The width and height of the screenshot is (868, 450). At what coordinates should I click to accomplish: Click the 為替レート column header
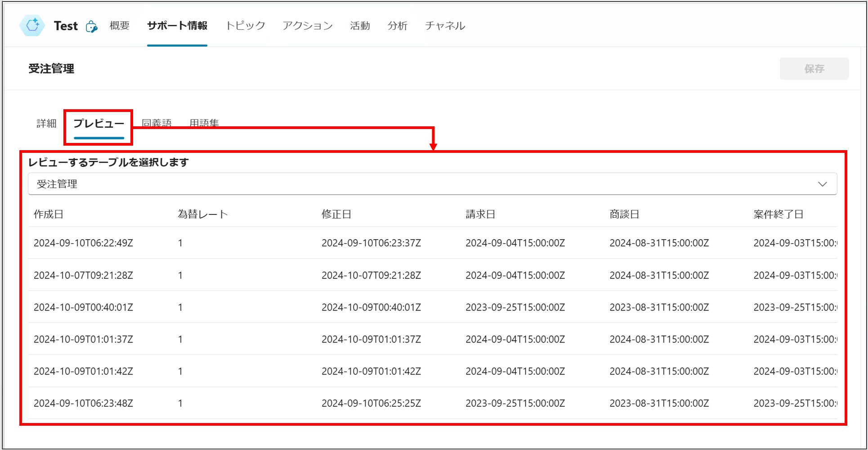point(203,214)
